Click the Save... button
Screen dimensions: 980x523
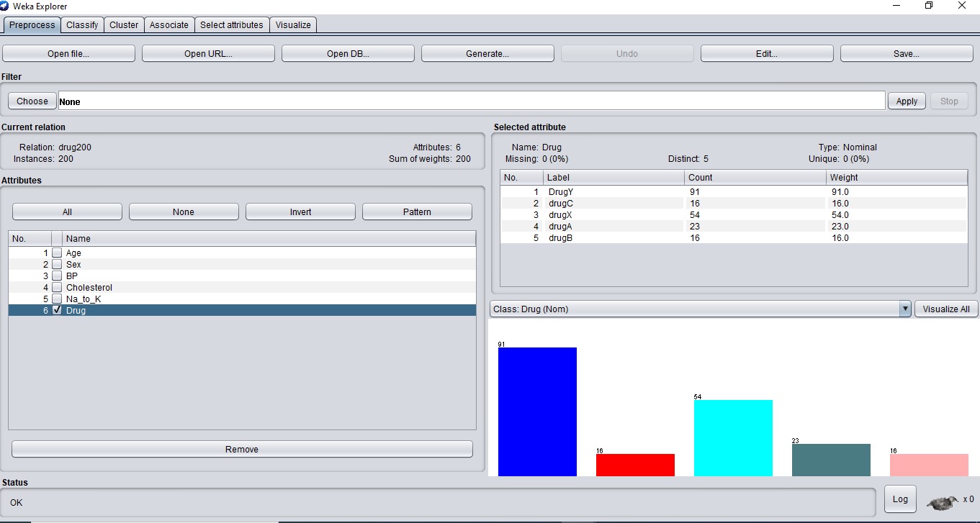[907, 53]
